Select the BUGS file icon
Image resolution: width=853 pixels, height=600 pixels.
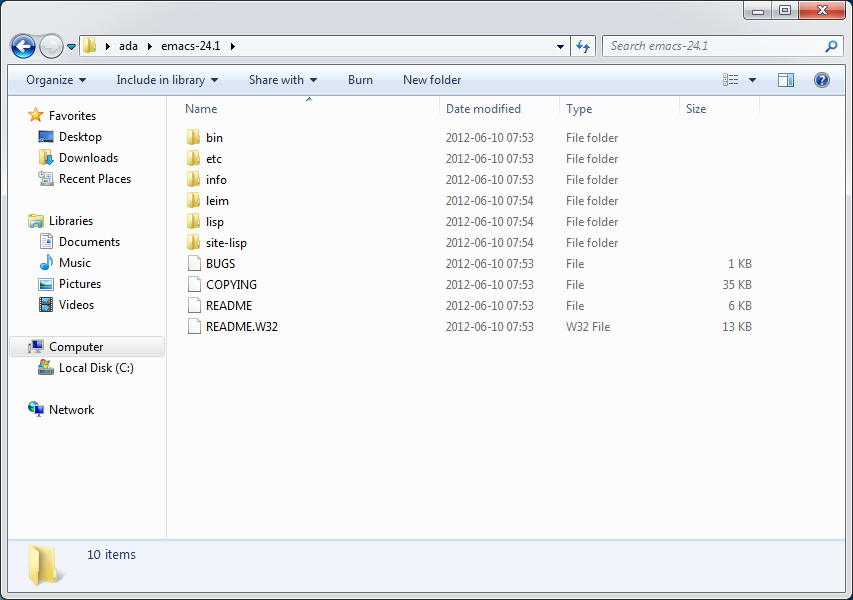pos(194,264)
